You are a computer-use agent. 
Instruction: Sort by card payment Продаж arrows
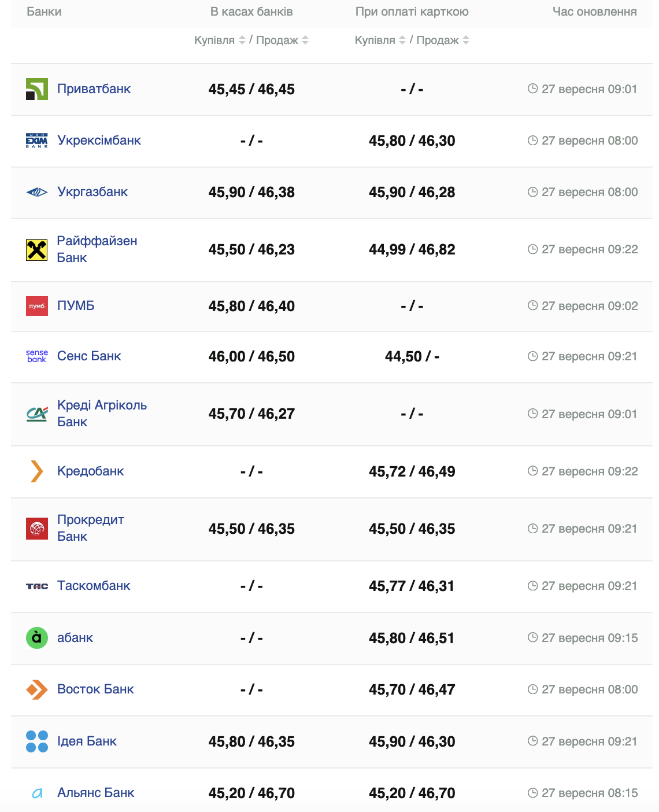pyautogui.click(x=466, y=40)
